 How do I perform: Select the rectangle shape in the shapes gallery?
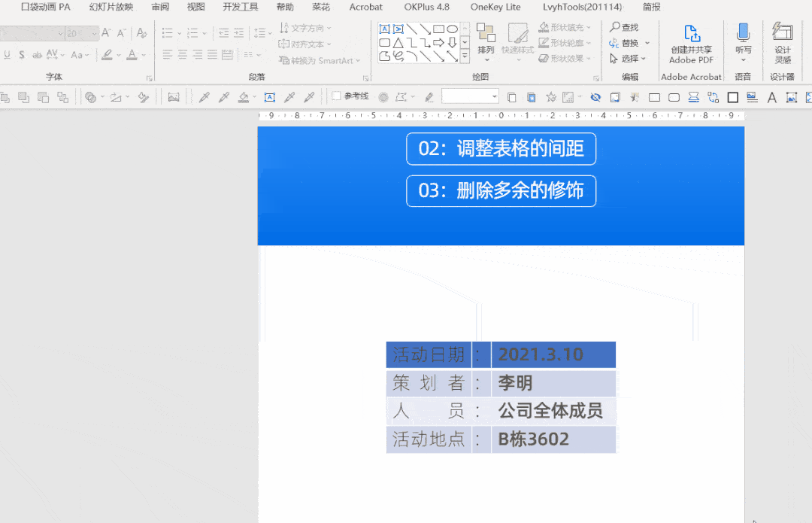click(438, 29)
